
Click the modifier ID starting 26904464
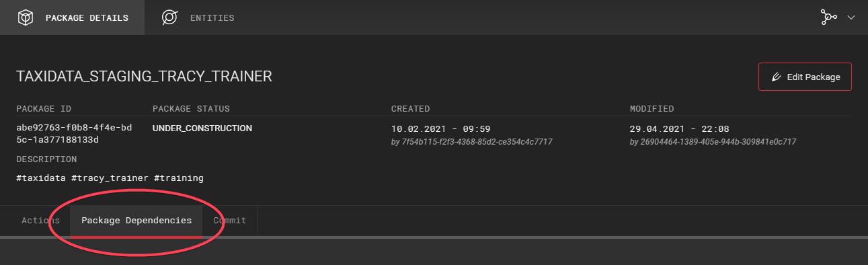click(x=713, y=142)
